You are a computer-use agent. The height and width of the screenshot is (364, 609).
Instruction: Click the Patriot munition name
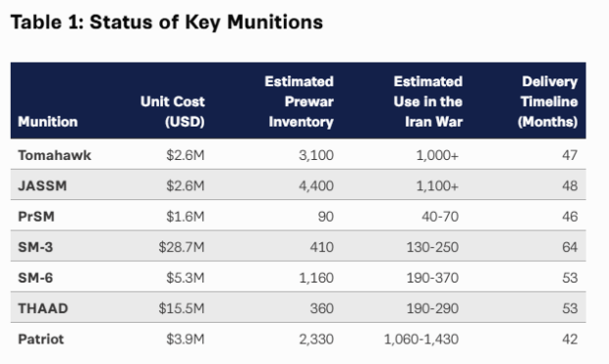[x=41, y=339]
